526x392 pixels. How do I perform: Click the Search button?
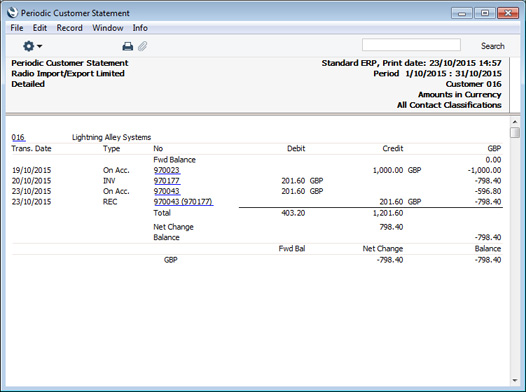[x=492, y=46]
